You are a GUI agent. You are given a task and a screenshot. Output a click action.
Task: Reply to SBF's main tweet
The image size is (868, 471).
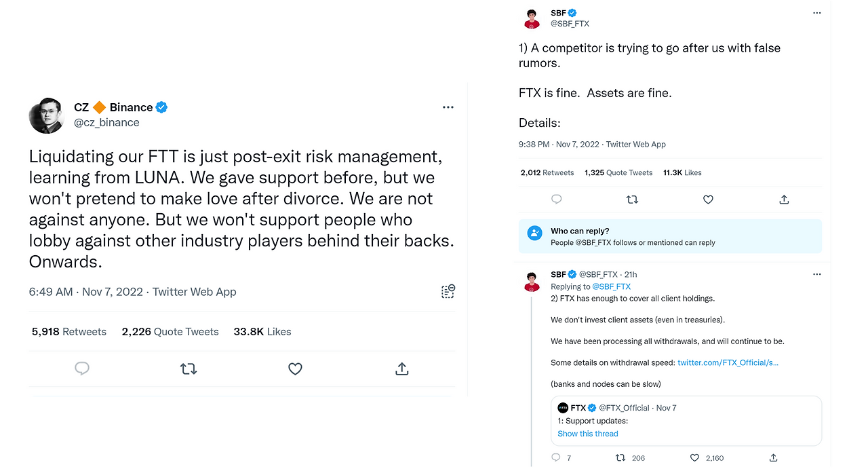556,200
